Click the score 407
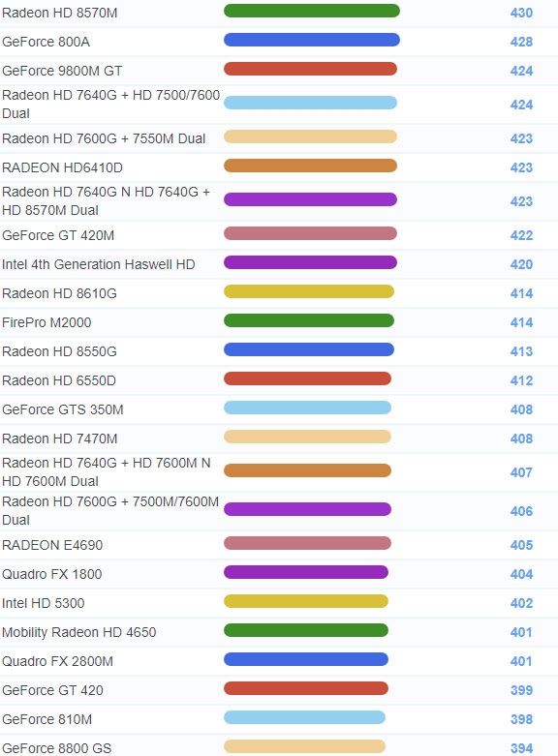This screenshot has height=756, width=558. click(521, 472)
